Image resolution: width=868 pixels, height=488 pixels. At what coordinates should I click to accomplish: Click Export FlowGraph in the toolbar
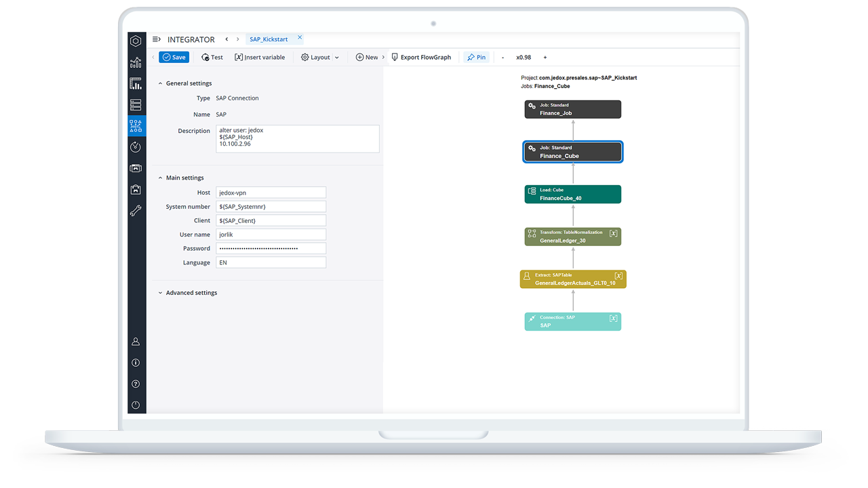point(421,58)
